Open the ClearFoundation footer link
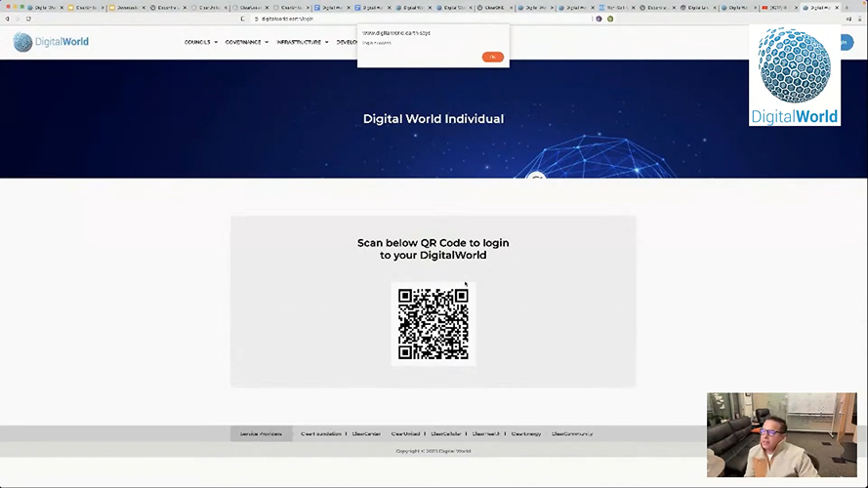 pyautogui.click(x=321, y=433)
